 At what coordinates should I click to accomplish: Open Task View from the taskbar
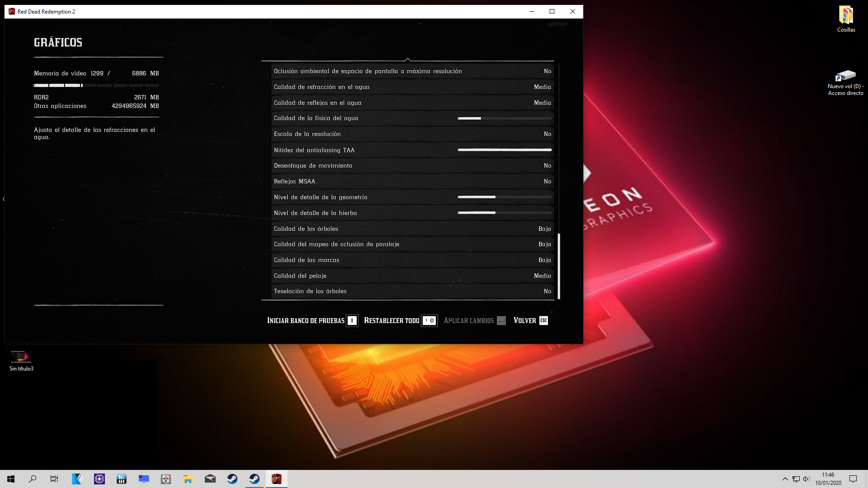point(54,479)
